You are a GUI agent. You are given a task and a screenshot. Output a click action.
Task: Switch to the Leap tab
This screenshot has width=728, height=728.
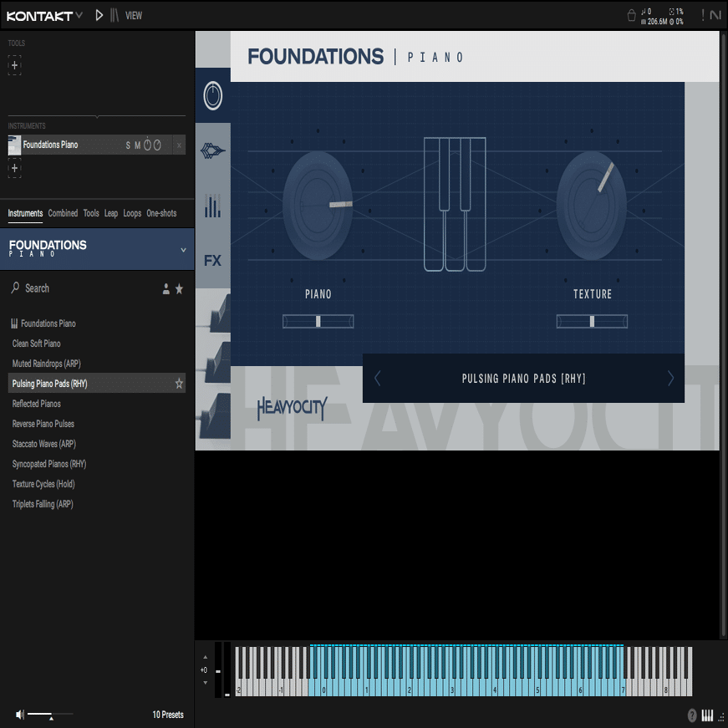pyautogui.click(x=111, y=213)
